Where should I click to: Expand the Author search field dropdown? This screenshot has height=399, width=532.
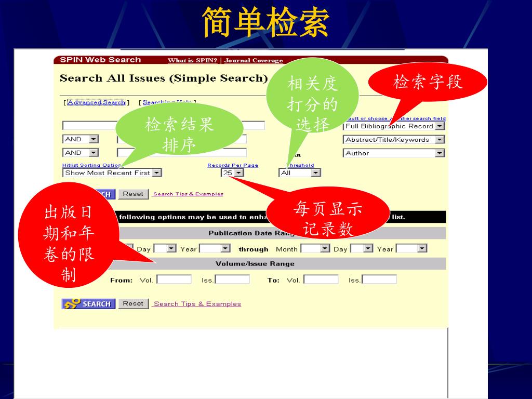pos(394,153)
